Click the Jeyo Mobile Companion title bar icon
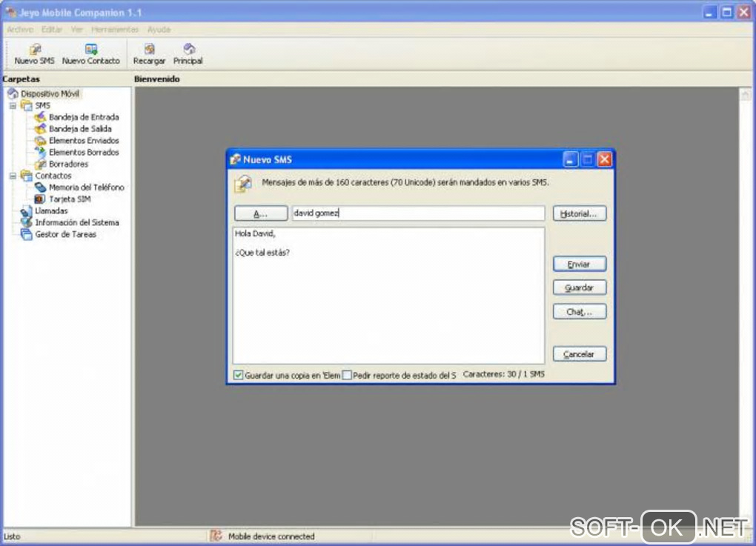The width and height of the screenshot is (756, 546). tap(10, 12)
